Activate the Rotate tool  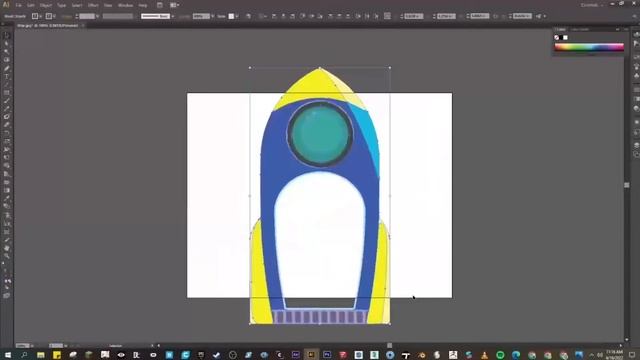[x=7, y=133]
